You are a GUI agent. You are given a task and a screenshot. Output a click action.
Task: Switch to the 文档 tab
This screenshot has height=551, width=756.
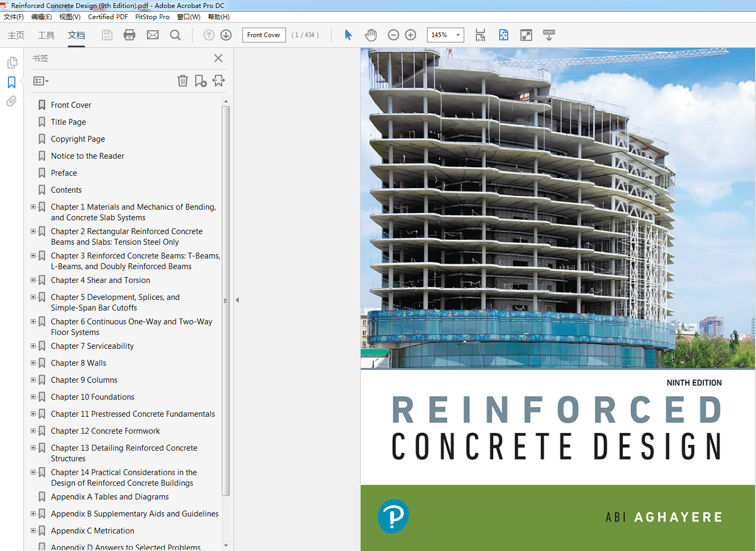tap(76, 35)
